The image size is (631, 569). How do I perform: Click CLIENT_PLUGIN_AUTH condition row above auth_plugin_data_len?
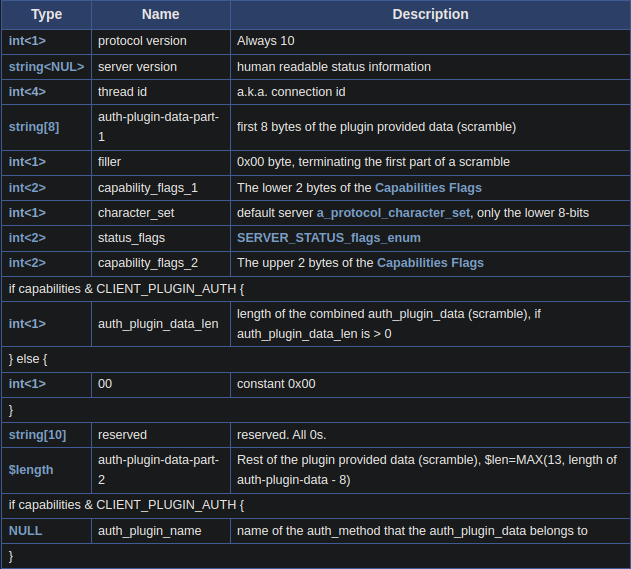click(316, 289)
